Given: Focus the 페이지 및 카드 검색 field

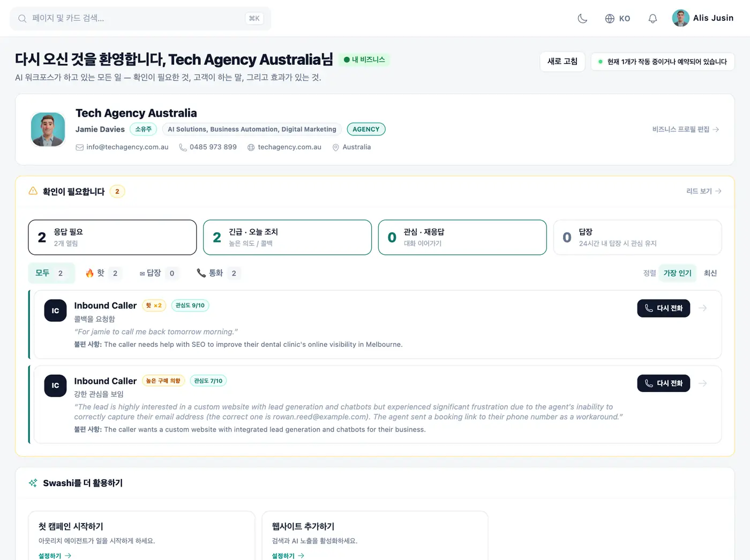Looking at the screenshot, I should (x=140, y=18).
